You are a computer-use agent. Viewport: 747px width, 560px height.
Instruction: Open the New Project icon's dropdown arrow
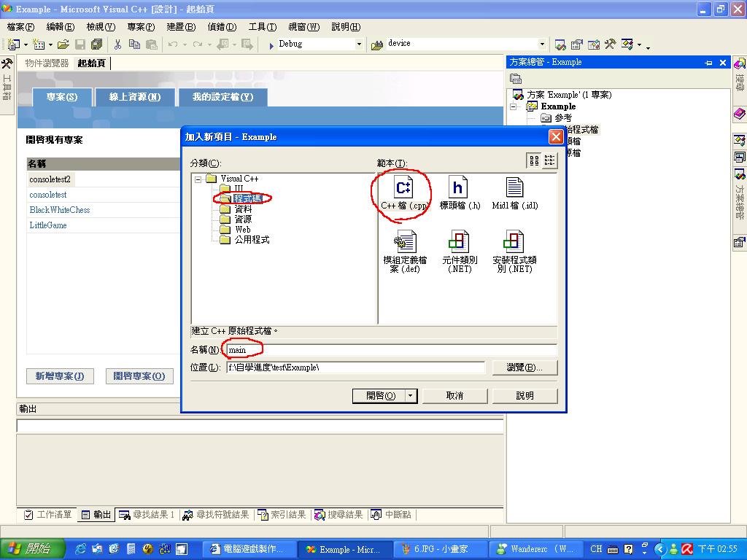26,44
